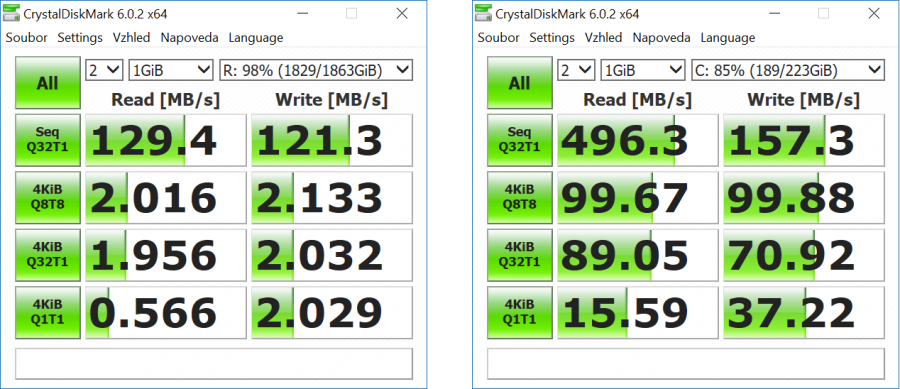The width and height of the screenshot is (900, 389).
Task: Click the 2.016 read result
Action: coord(166,198)
